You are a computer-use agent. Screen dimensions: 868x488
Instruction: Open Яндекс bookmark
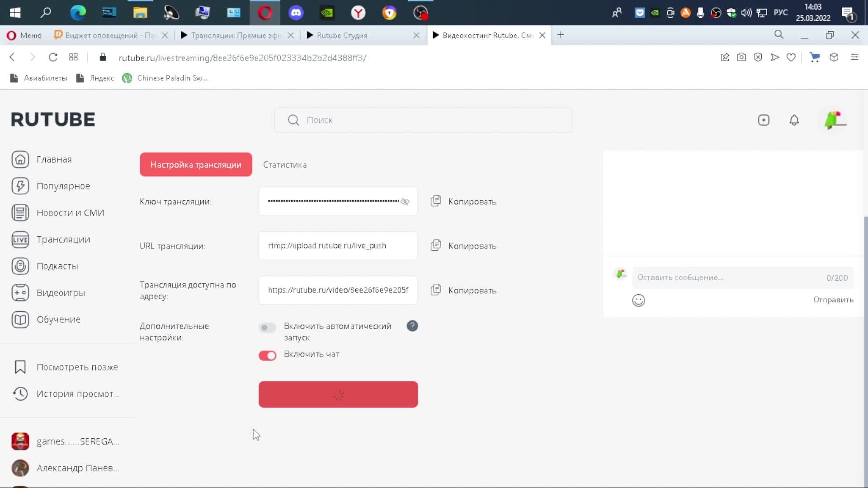coord(95,78)
